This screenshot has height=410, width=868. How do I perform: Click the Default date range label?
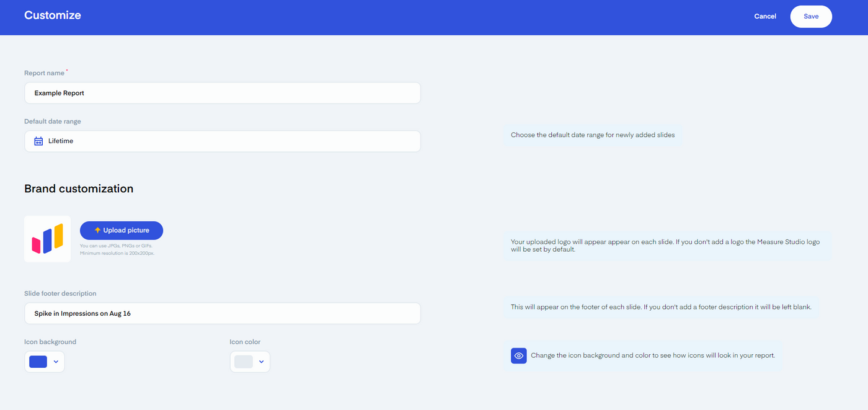tap(53, 122)
